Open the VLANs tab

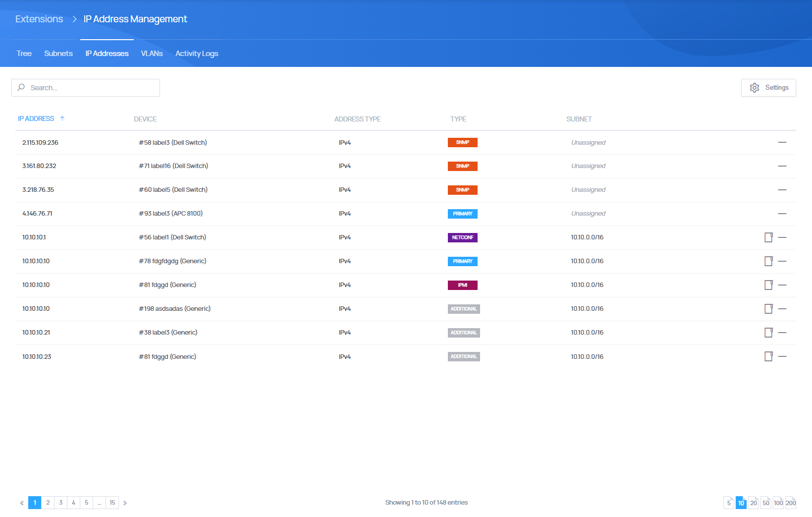pyautogui.click(x=152, y=54)
